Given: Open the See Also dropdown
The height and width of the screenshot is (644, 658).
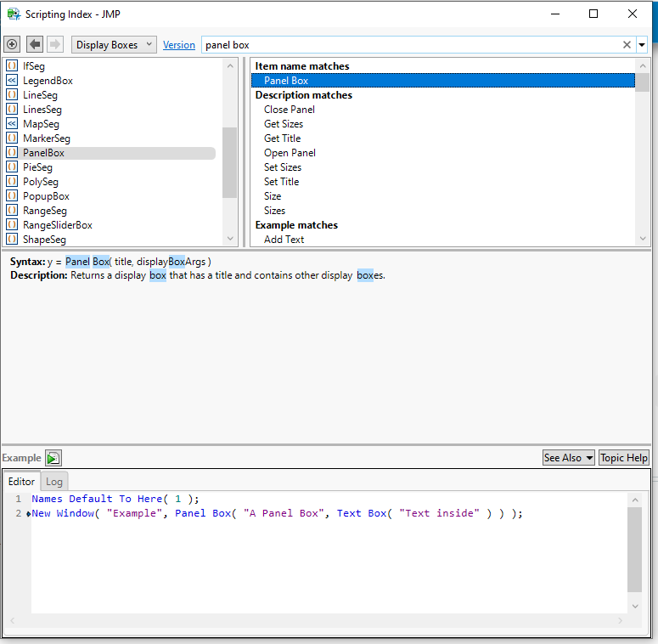Looking at the screenshot, I should click(568, 458).
